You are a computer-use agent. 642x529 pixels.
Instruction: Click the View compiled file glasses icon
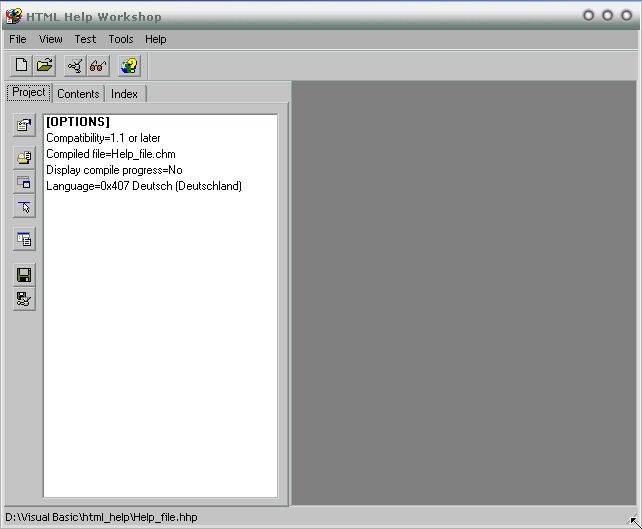pyautogui.click(x=98, y=66)
